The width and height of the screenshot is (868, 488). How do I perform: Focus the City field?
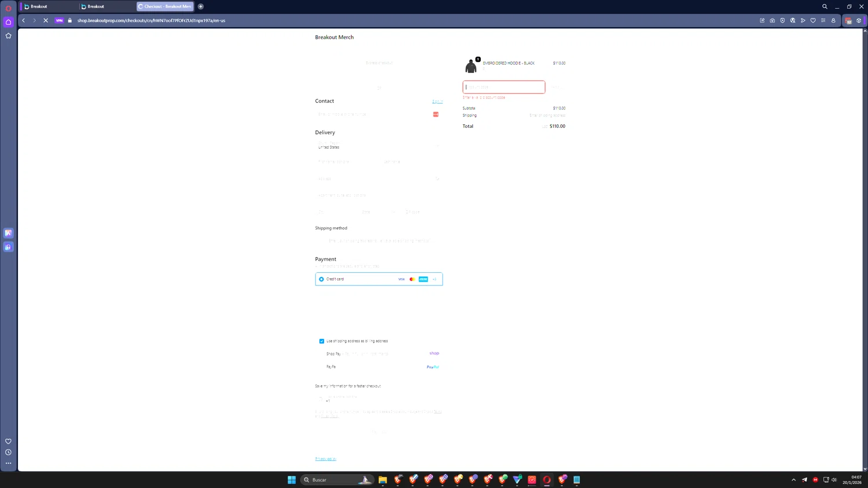[x=336, y=212]
